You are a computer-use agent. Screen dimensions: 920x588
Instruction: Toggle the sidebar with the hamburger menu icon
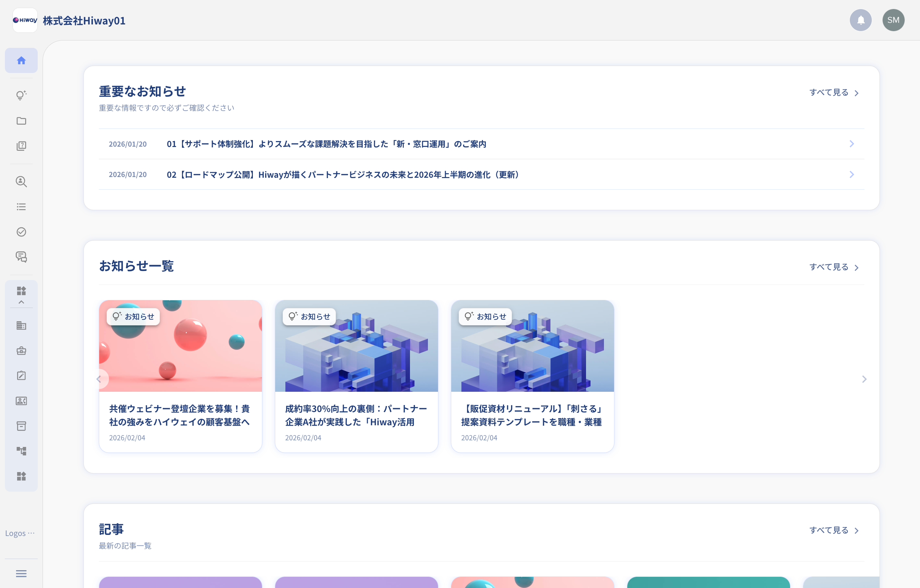[21, 573]
